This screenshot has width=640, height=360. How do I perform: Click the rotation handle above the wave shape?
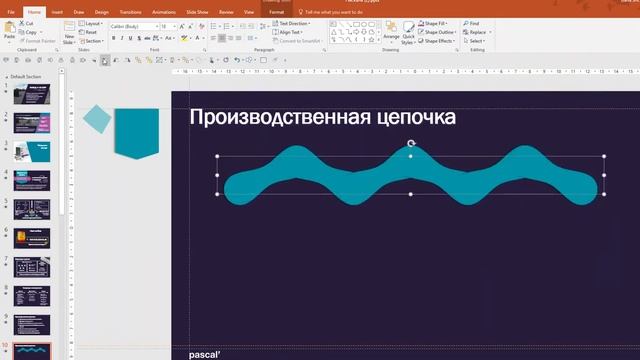[411, 143]
